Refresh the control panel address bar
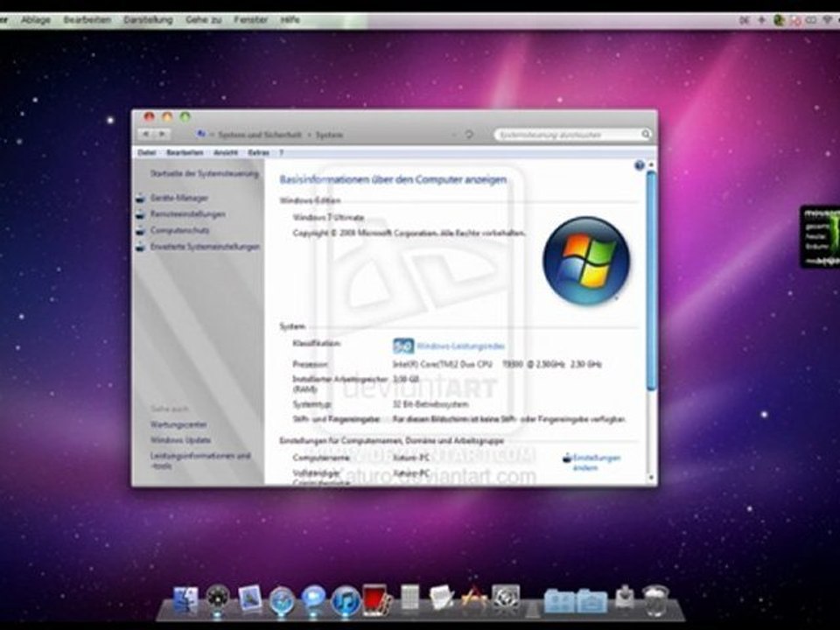 point(469,135)
